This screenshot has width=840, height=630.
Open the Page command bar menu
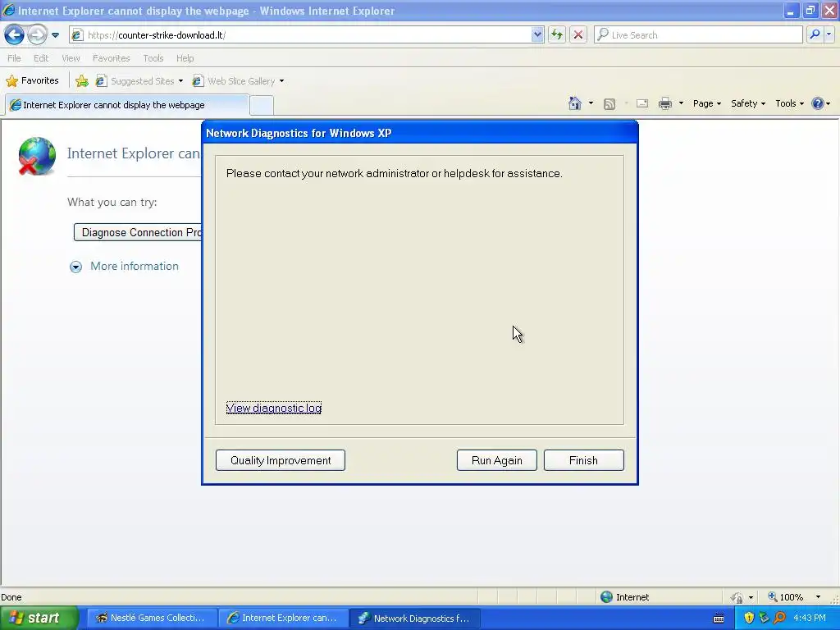coord(706,103)
